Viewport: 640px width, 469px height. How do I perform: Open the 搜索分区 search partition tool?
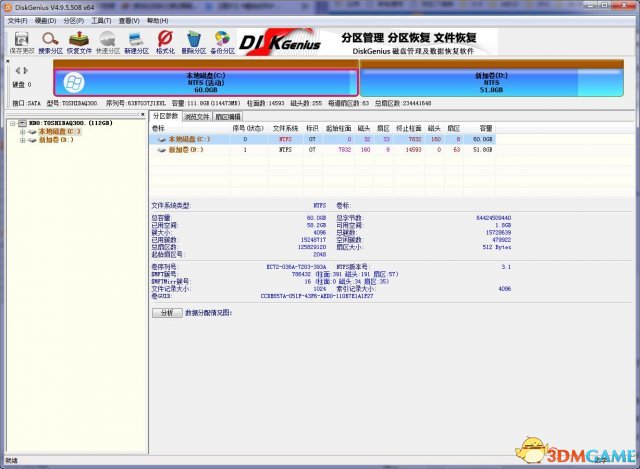51,43
